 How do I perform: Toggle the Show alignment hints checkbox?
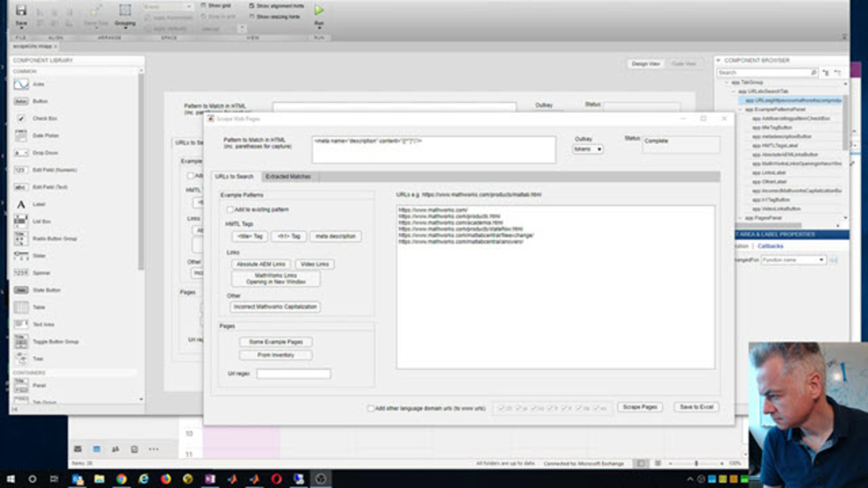pos(252,5)
